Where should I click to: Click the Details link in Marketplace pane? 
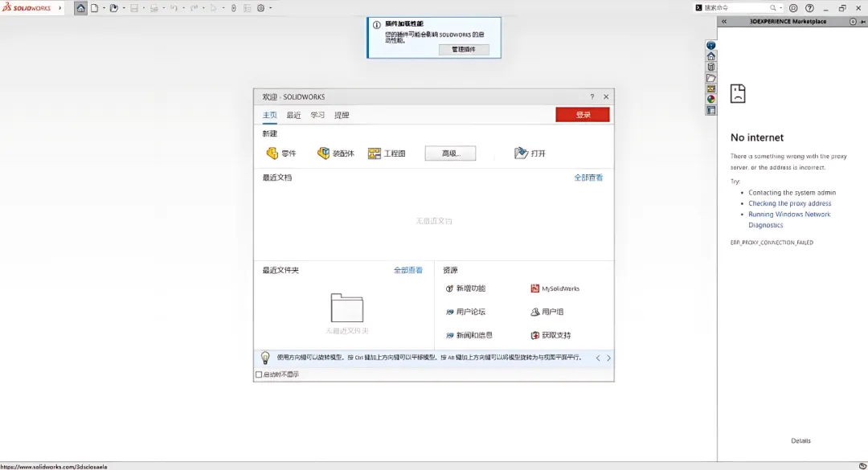pos(800,440)
